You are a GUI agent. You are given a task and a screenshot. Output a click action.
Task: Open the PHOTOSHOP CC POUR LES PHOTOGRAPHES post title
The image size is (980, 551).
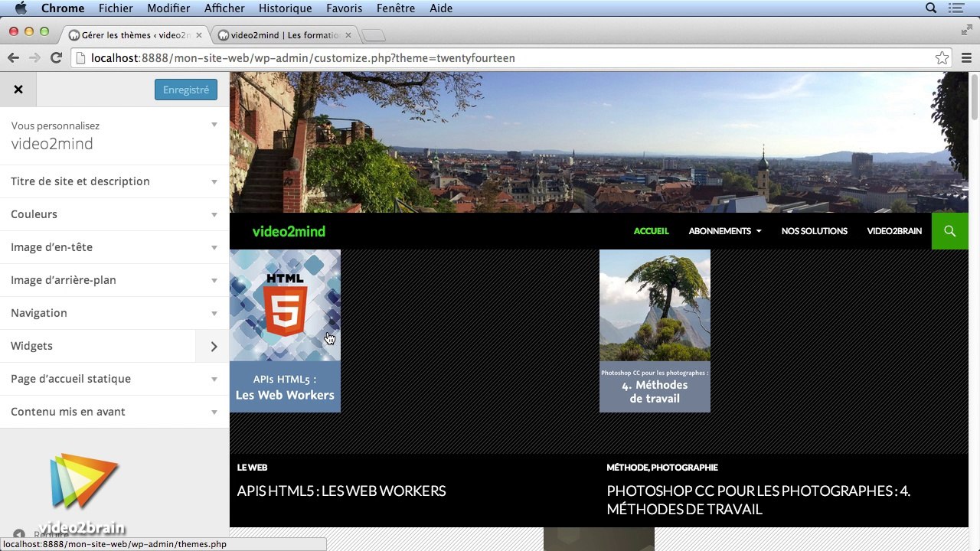click(x=759, y=500)
